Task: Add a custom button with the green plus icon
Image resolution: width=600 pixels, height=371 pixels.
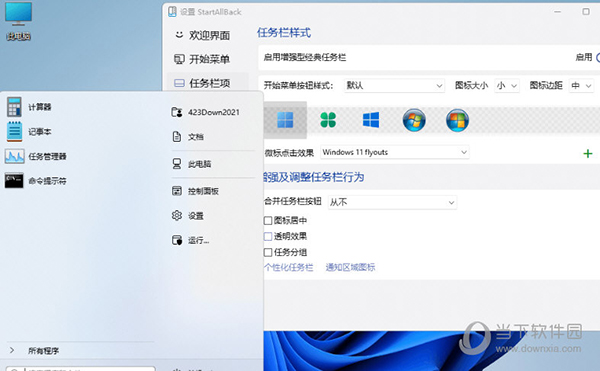Action: pyautogui.click(x=588, y=153)
